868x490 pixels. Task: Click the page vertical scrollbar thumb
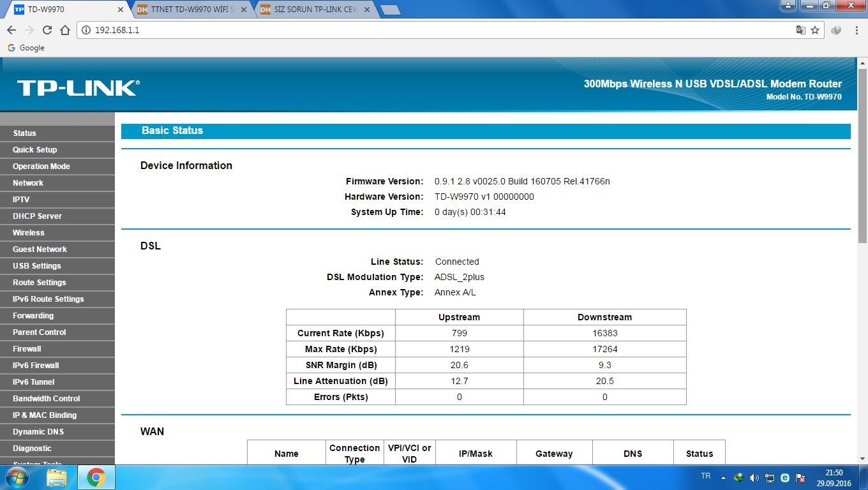point(862,156)
